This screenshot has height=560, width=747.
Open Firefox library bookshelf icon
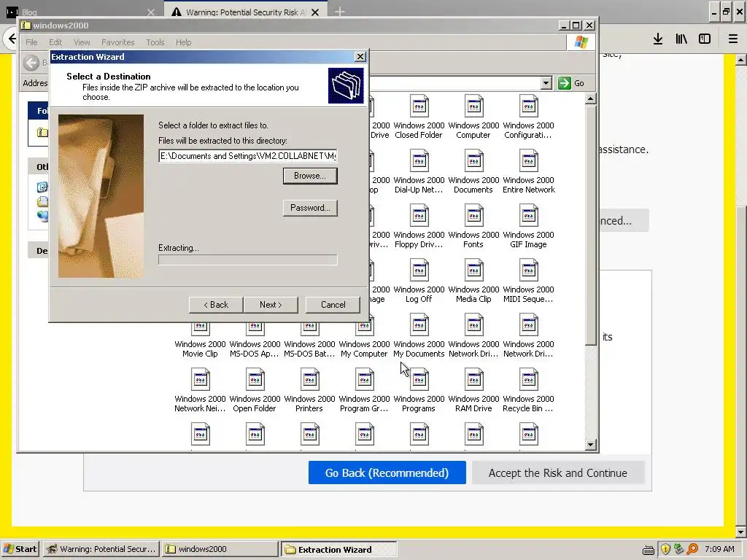[x=681, y=39]
